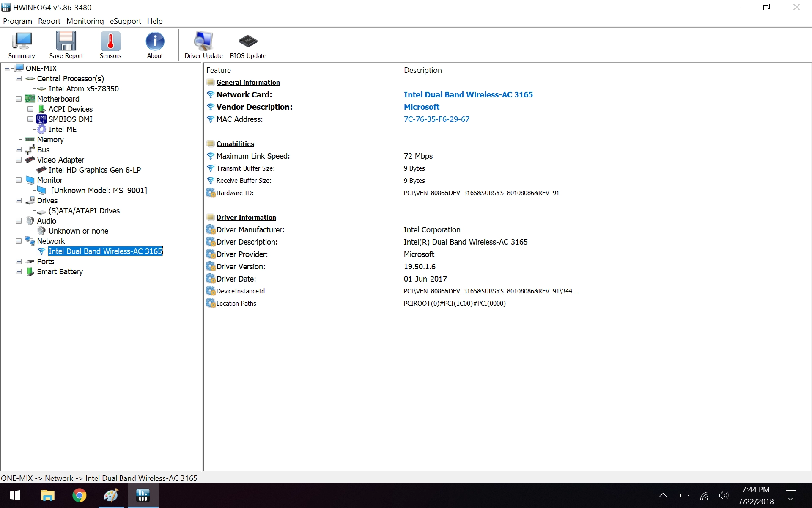Expand the Bus node
The height and width of the screenshot is (508, 812).
pos(19,149)
